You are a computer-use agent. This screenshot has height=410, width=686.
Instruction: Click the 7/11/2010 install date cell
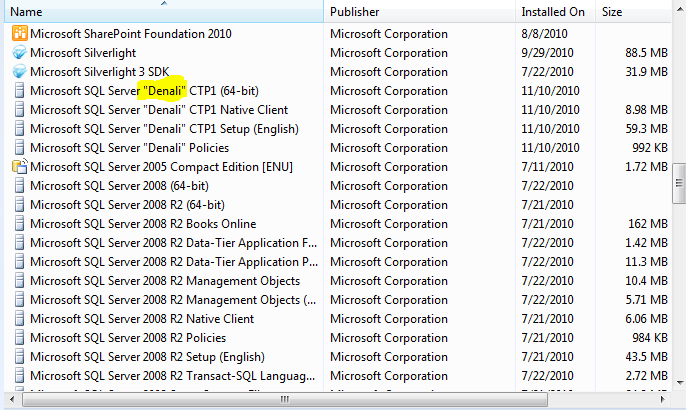click(547, 167)
